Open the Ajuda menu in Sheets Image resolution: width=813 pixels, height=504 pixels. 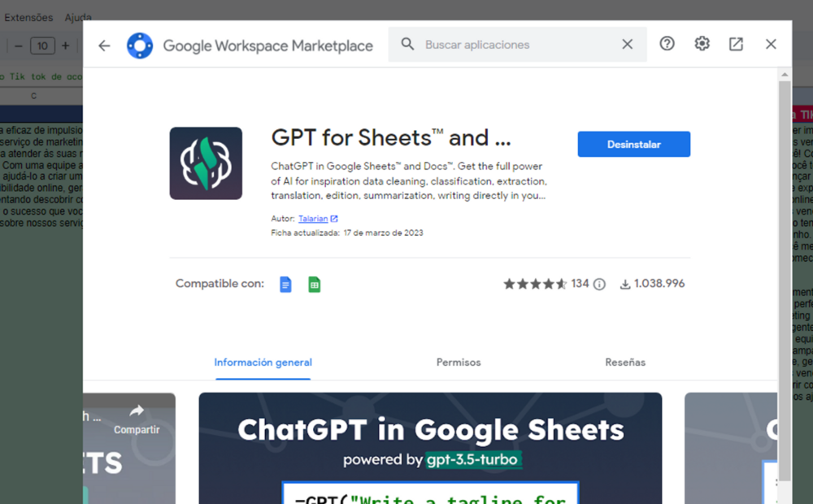[x=78, y=17]
